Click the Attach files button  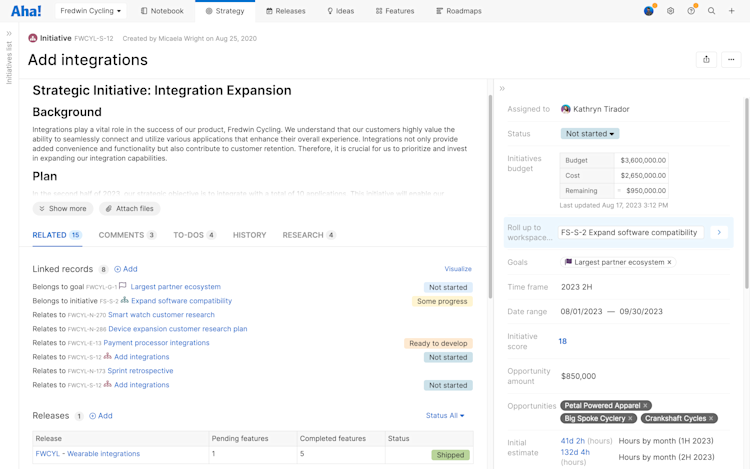point(130,208)
